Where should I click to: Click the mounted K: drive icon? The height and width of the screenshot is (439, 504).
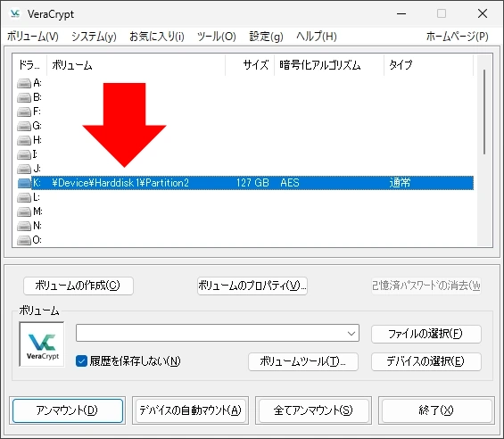[24, 183]
